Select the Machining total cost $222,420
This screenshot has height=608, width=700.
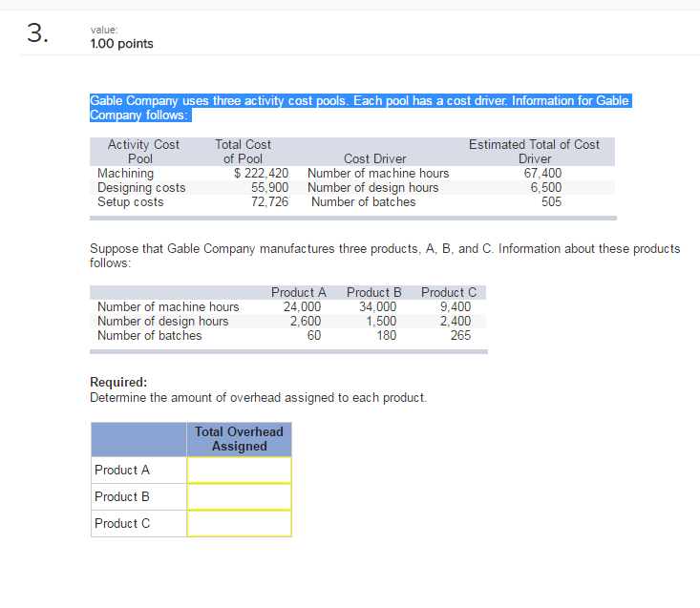click(x=262, y=174)
